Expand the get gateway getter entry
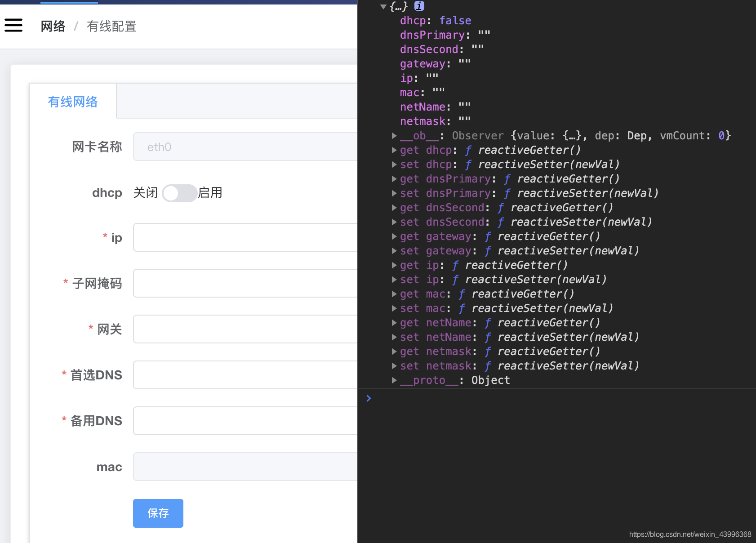This screenshot has width=756, height=543. pos(394,236)
